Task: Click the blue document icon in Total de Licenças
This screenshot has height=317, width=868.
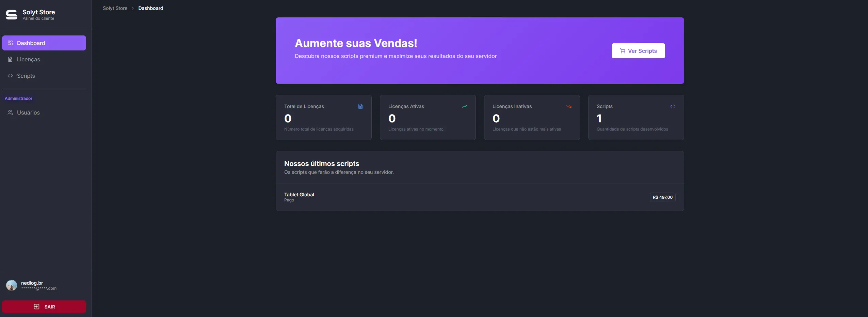Action: tap(360, 106)
